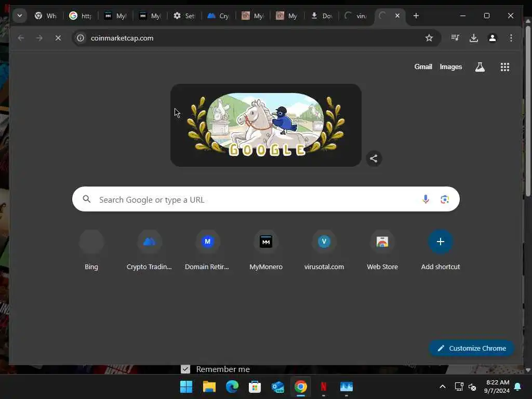Click Add shortcut button
Image resolution: width=532 pixels, height=399 pixels.
tap(441, 250)
